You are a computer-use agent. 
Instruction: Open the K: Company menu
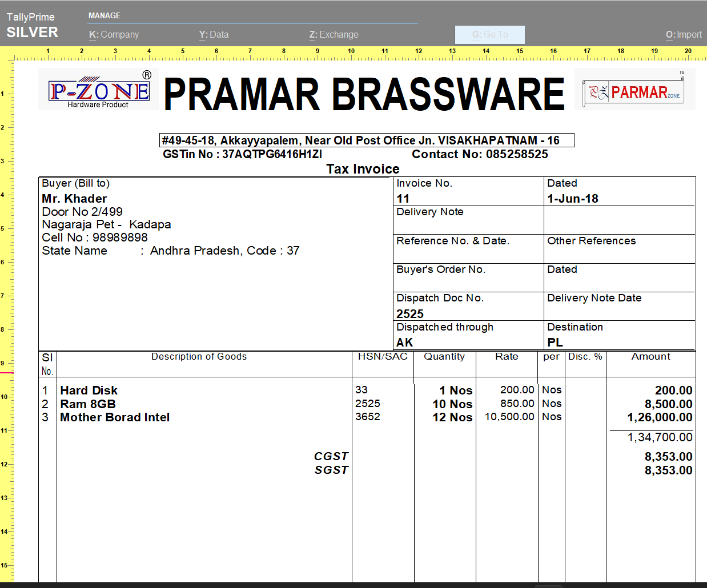tap(114, 35)
